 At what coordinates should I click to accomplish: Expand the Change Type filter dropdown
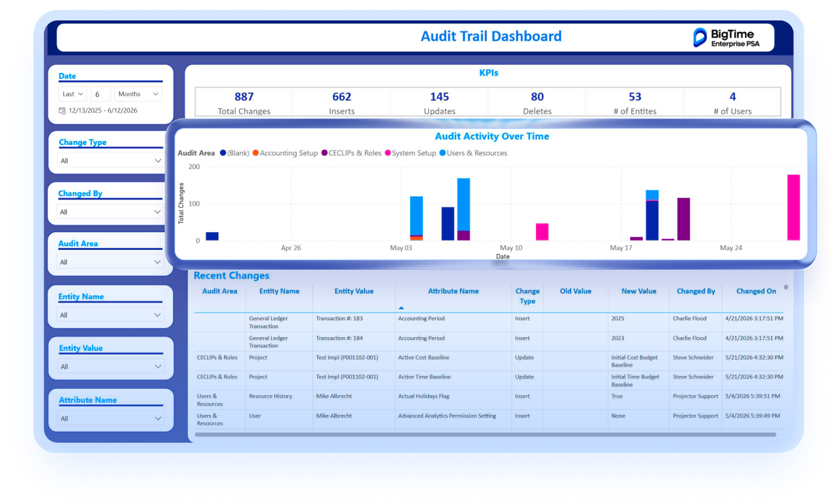pos(110,161)
